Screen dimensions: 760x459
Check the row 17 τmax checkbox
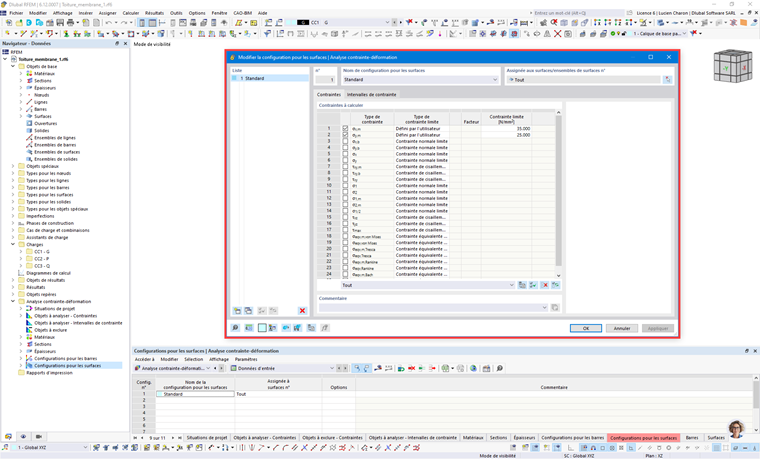click(345, 230)
